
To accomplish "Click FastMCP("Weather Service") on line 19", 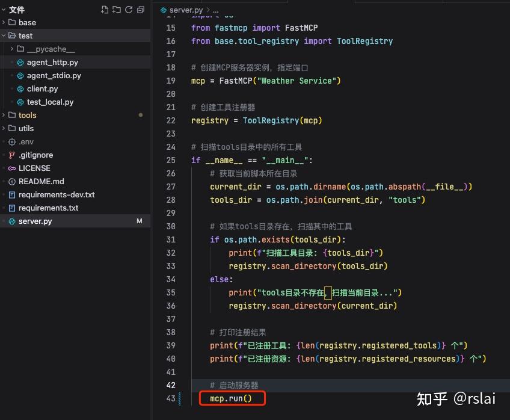I will (x=280, y=81).
